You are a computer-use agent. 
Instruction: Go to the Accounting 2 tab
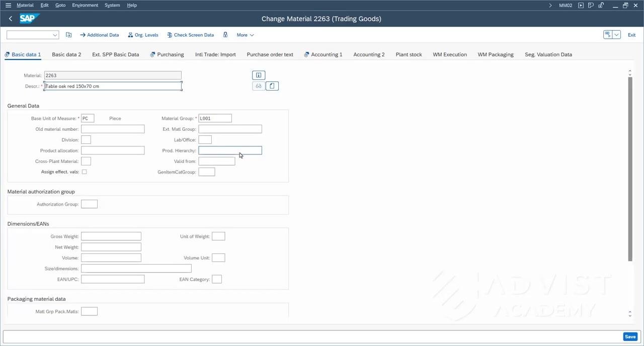(369, 54)
